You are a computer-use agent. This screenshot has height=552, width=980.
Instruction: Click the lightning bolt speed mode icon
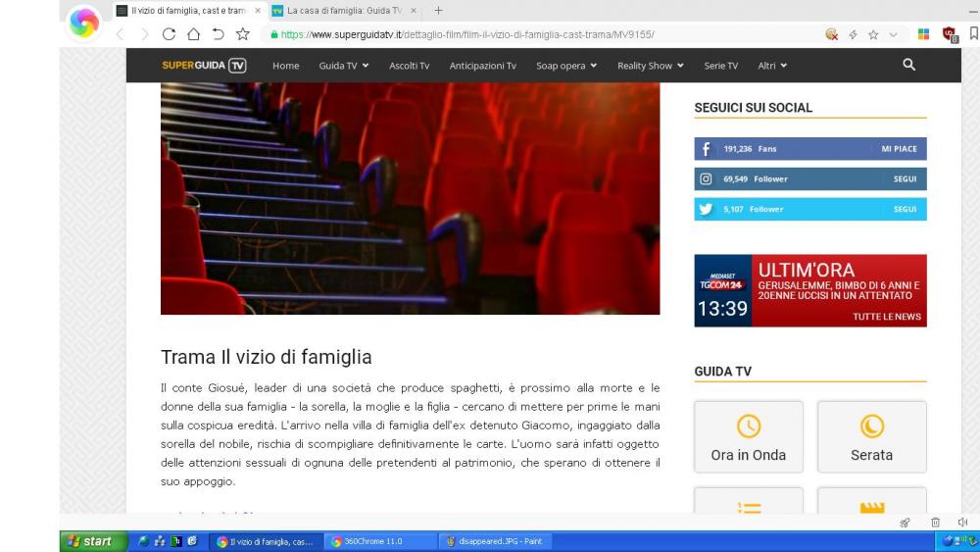coord(853,34)
